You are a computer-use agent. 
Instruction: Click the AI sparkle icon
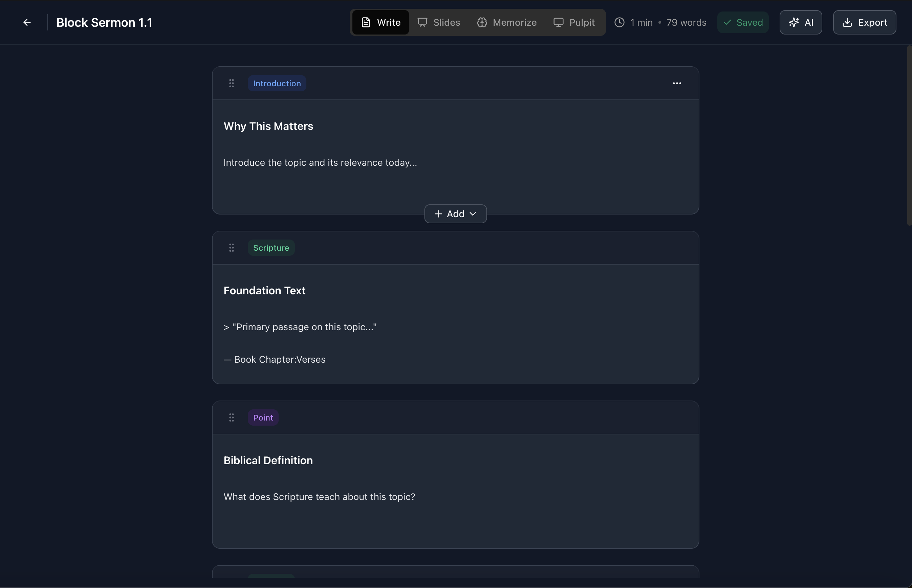pyautogui.click(x=794, y=22)
